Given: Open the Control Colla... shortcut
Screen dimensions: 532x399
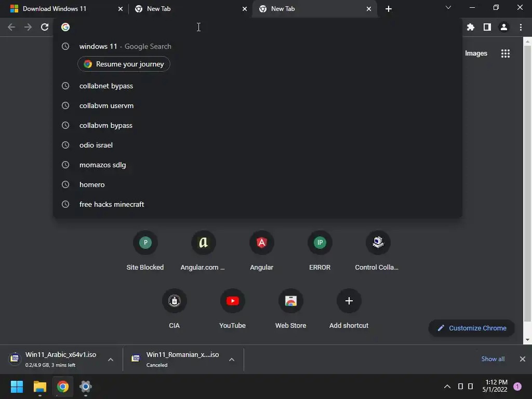Looking at the screenshot, I should (x=377, y=251).
